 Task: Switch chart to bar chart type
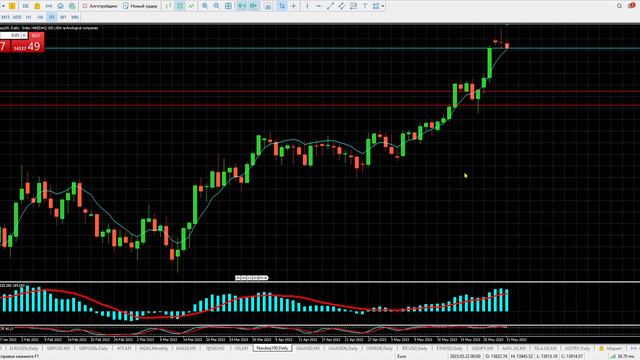(168, 6)
